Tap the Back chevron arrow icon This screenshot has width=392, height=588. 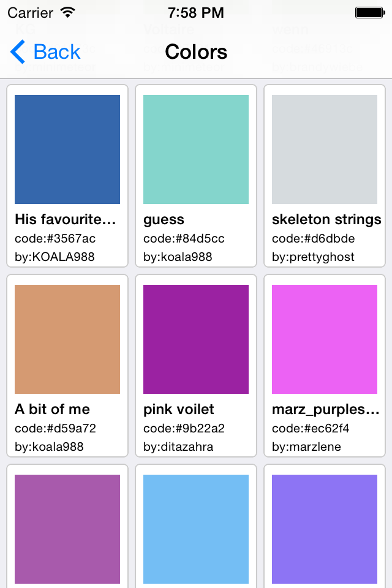pos(18,51)
